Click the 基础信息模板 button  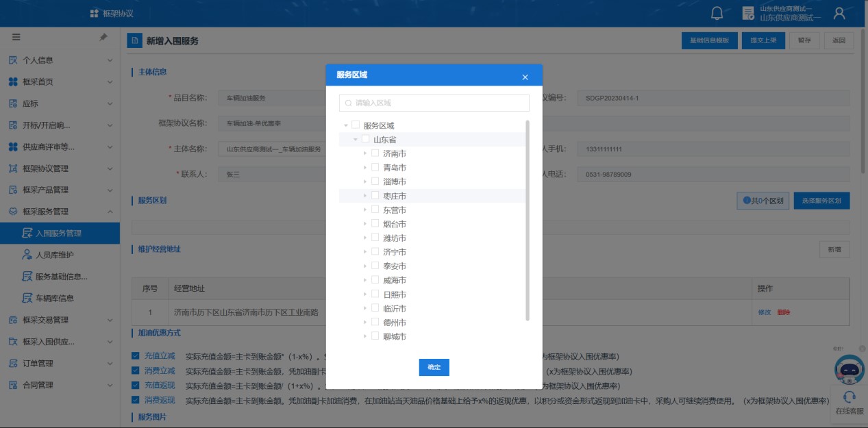[710, 40]
